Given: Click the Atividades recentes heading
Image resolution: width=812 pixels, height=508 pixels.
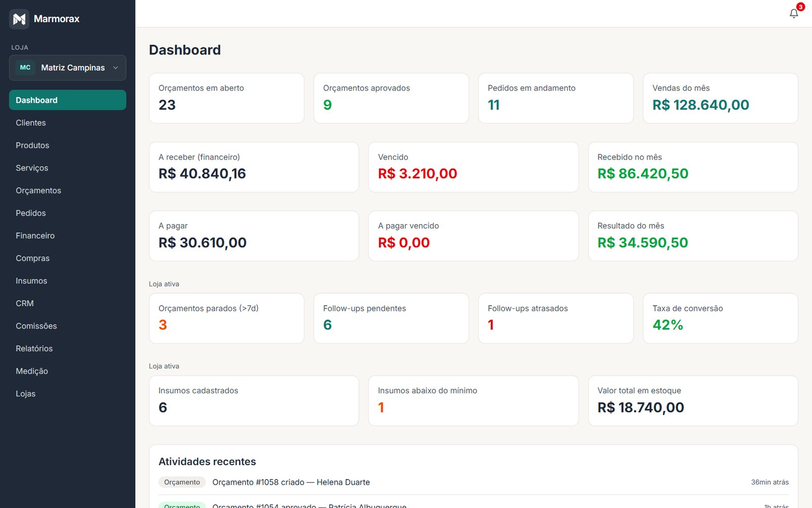Looking at the screenshot, I should pyautogui.click(x=207, y=462).
